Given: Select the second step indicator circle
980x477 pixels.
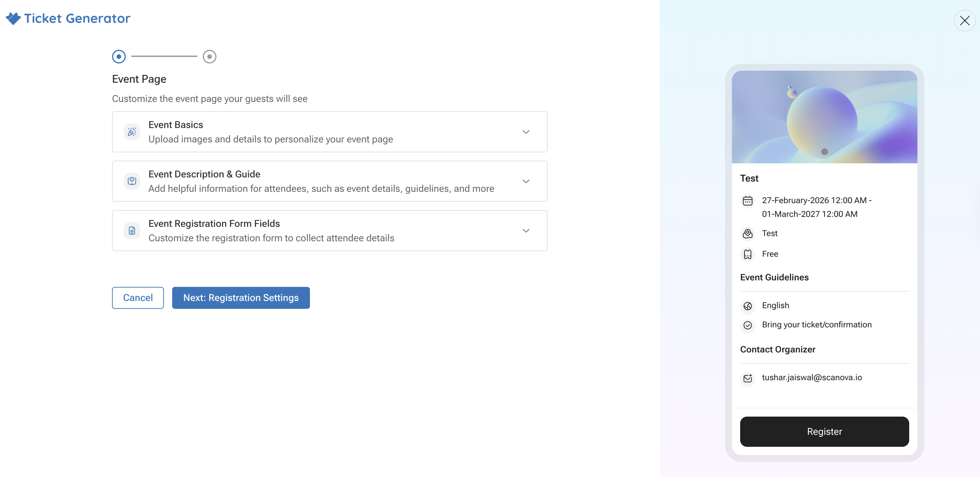Looking at the screenshot, I should [x=209, y=56].
